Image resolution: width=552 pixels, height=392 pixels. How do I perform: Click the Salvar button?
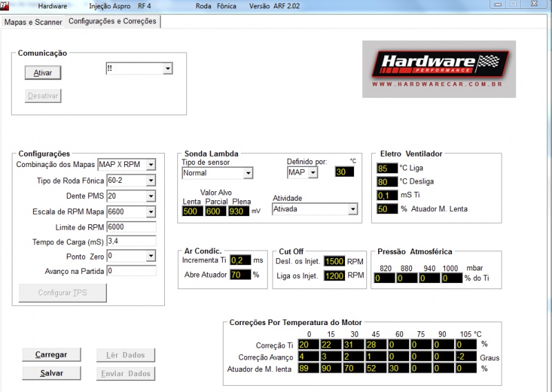(51, 373)
